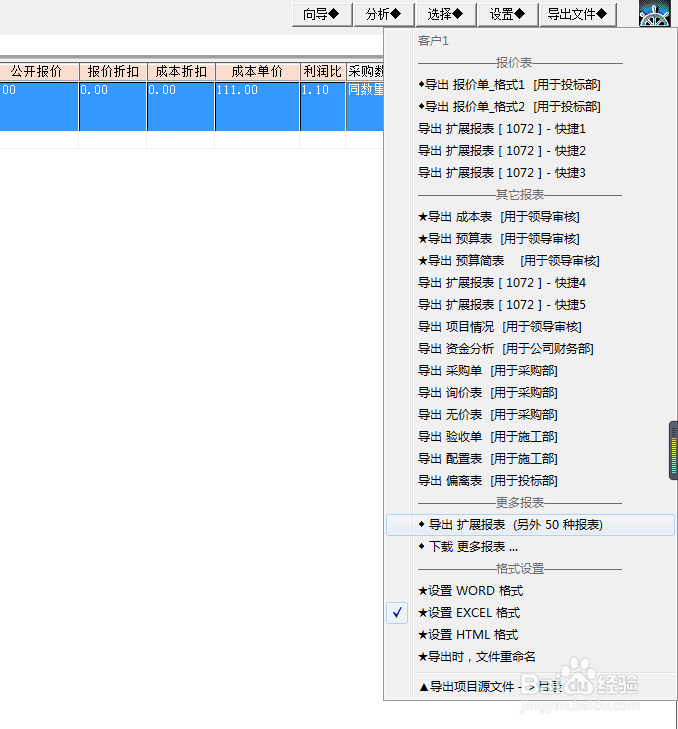Open the 选择 dropdown button

click(446, 14)
